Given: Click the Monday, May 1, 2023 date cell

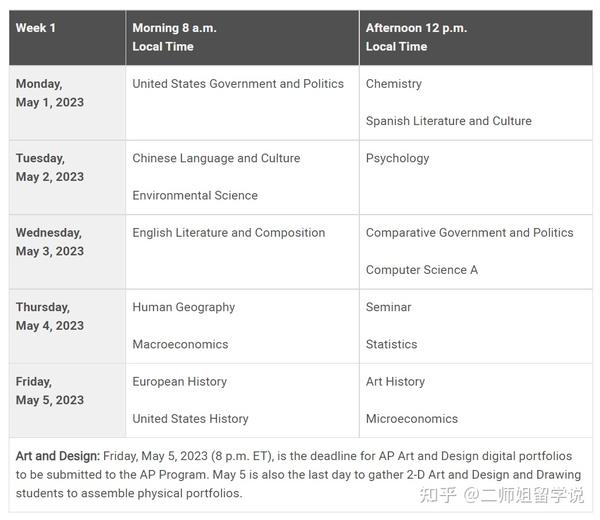Looking at the screenshot, I should tap(67, 103).
